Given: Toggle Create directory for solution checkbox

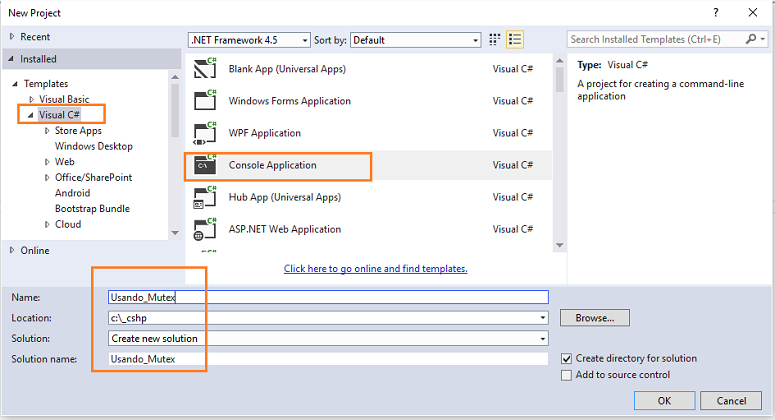Looking at the screenshot, I should 566,359.
